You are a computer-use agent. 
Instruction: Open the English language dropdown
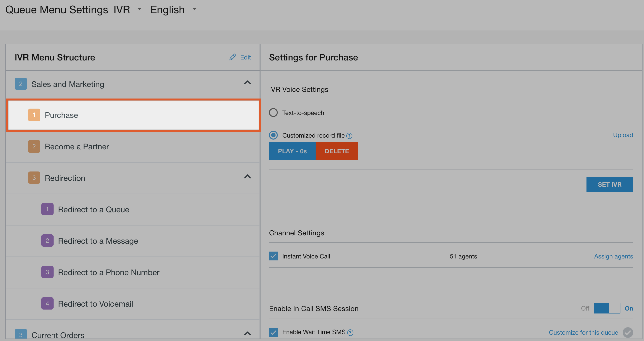(x=174, y=10)
